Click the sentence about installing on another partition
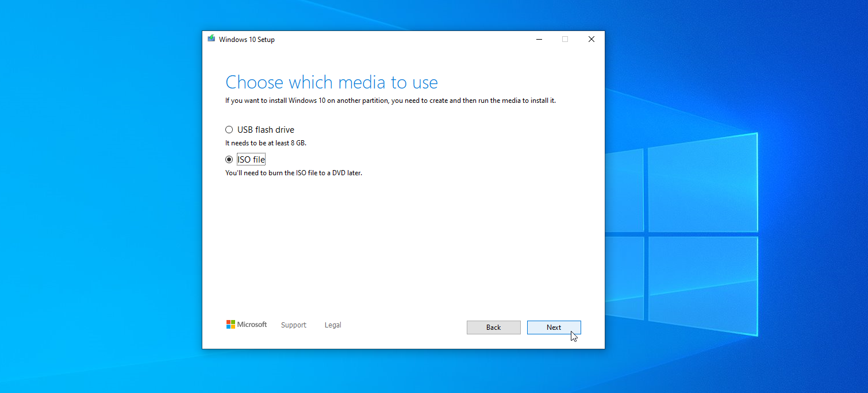Screen dimensions: 868x393 (x=390, y=101)
